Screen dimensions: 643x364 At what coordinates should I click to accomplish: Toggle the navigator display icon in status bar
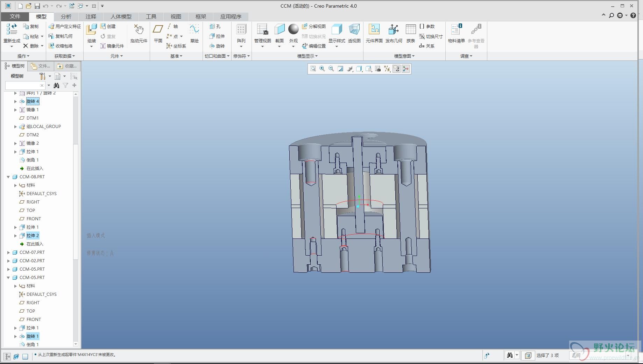coord(8,356)
